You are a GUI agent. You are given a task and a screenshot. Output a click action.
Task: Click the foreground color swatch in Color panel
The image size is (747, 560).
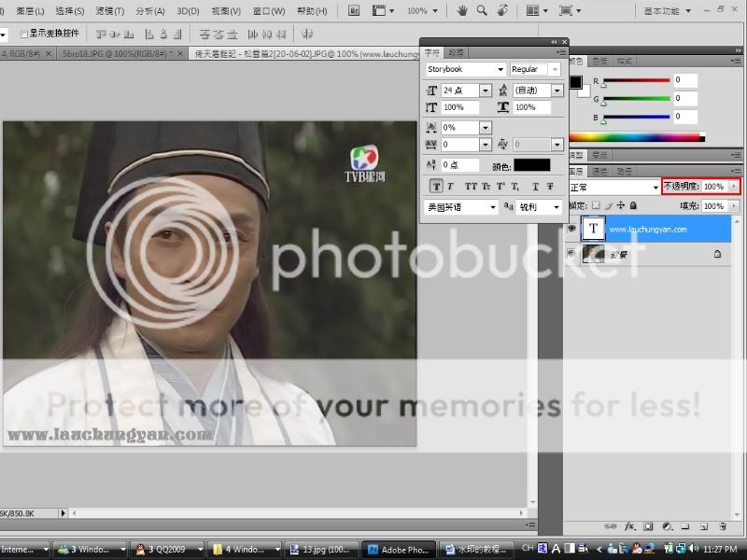(575, 82)
